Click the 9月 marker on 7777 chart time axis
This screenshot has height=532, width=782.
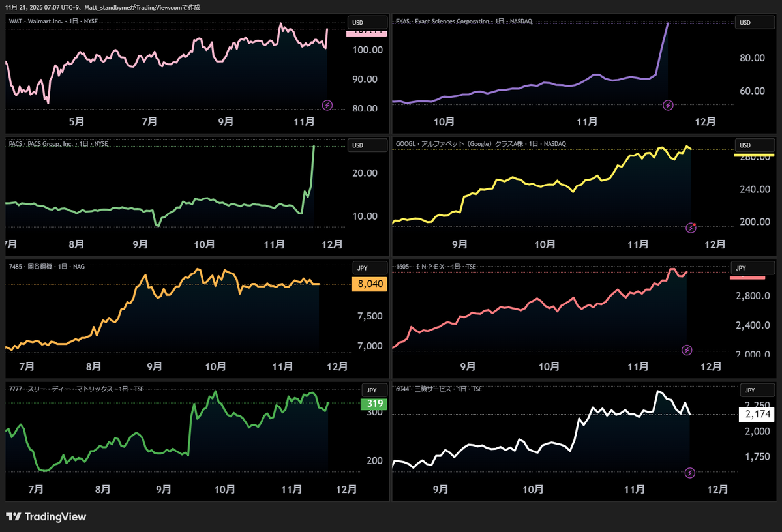[x=164, y=489]
